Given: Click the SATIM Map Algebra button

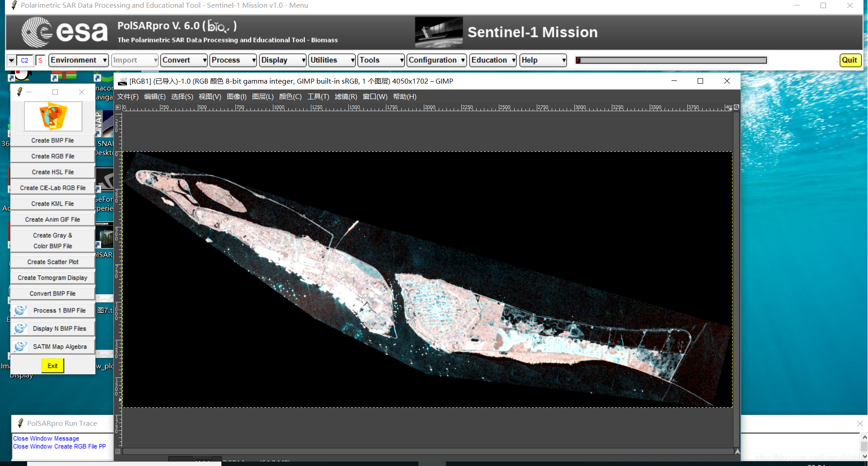Looking at the screenshot, I should pyautogui.click(x=52, y=347).
